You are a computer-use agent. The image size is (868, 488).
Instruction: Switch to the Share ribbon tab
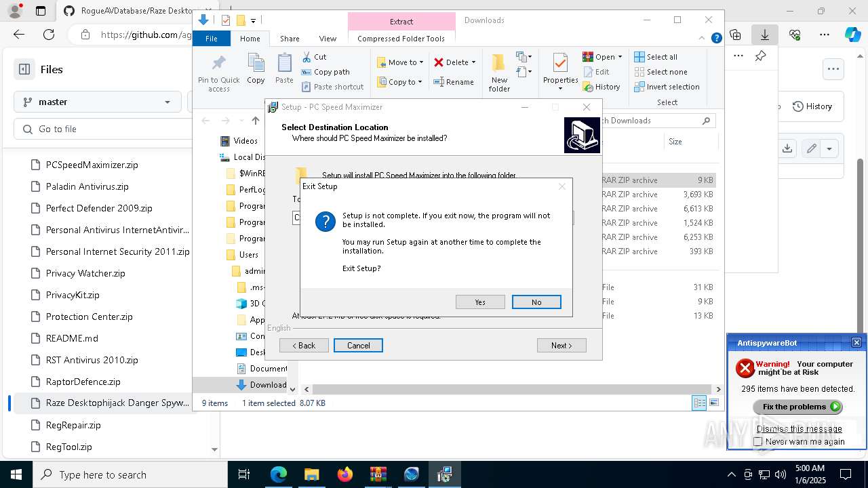(290, 39)
